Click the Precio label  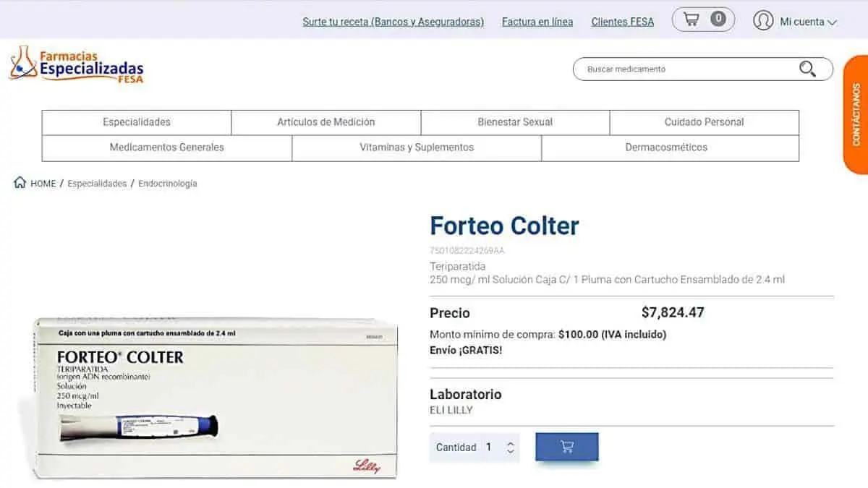point(450,313)
